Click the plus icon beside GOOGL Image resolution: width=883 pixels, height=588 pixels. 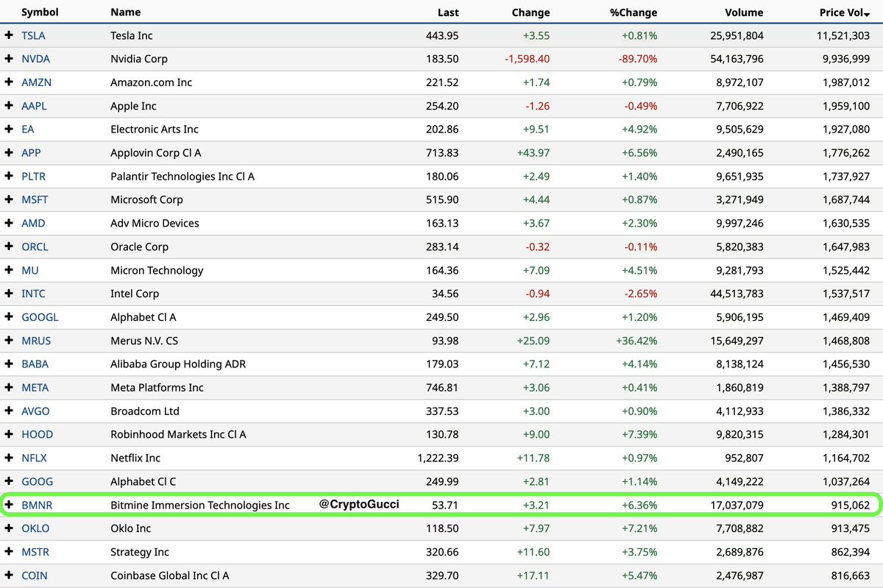(9, 317)
